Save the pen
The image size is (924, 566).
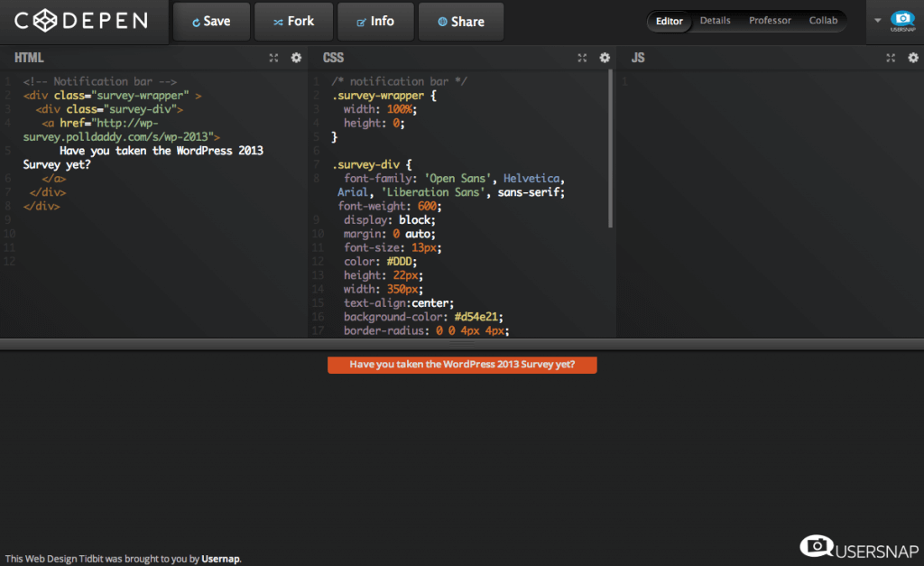click(211, 22)
